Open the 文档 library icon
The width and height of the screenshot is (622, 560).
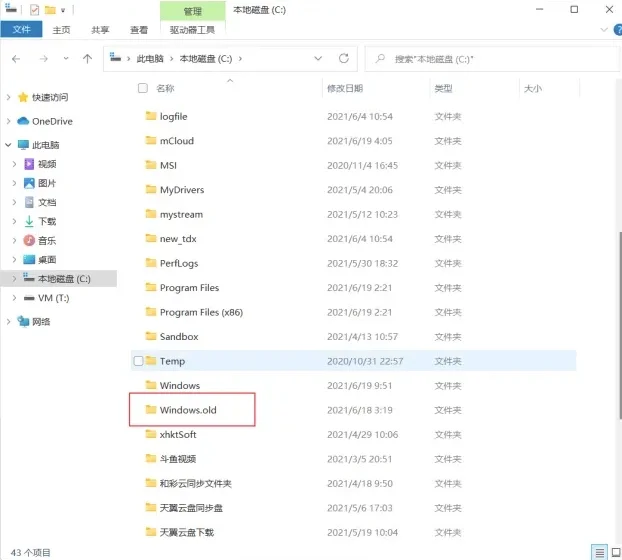pos(29,202)
